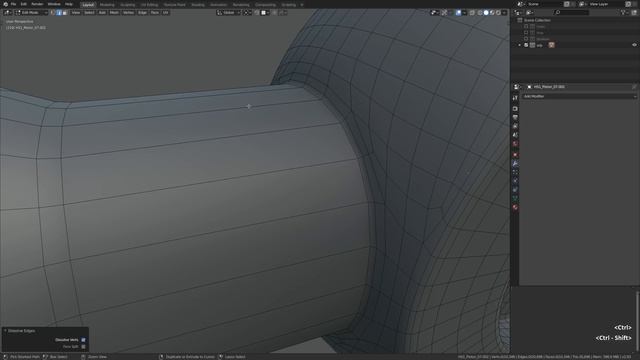Click the Scene name field
Screen dimensions: 640x360
coord(545,4)
